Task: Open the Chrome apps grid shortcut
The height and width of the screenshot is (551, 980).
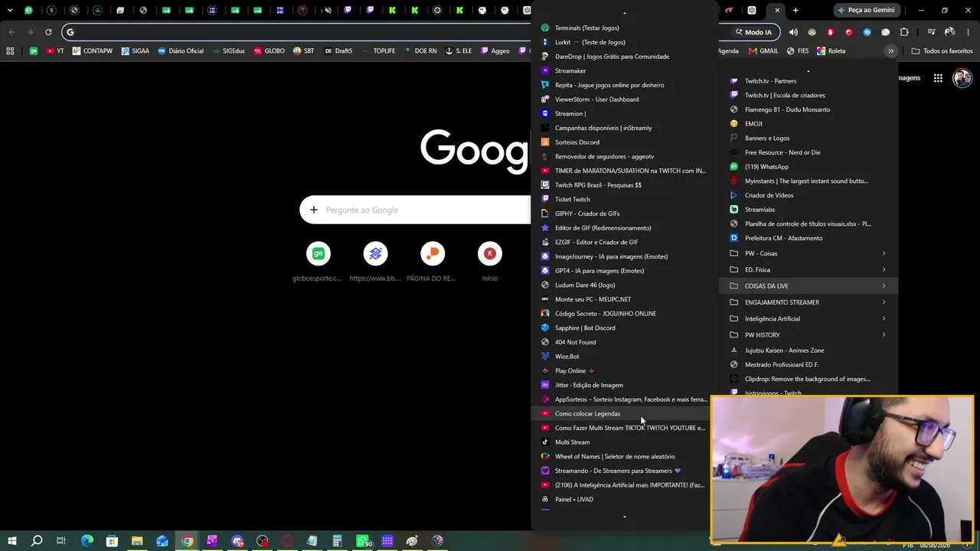Action: tap(10, 51)
